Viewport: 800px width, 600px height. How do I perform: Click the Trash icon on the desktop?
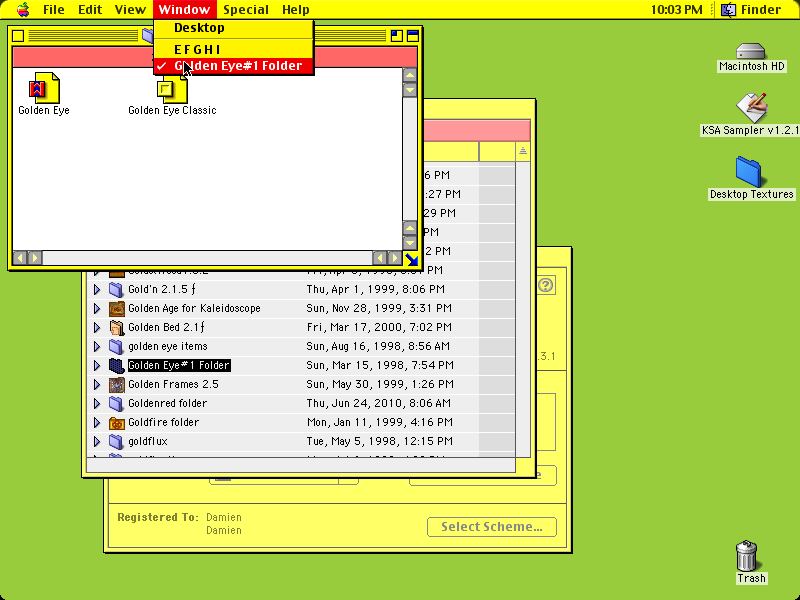tap(746, 556)
